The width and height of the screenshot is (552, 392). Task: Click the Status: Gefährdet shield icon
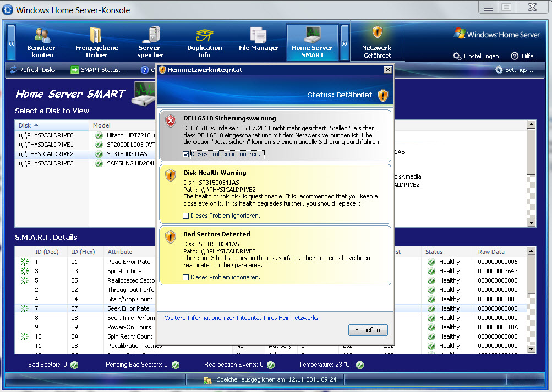(382, 95)
